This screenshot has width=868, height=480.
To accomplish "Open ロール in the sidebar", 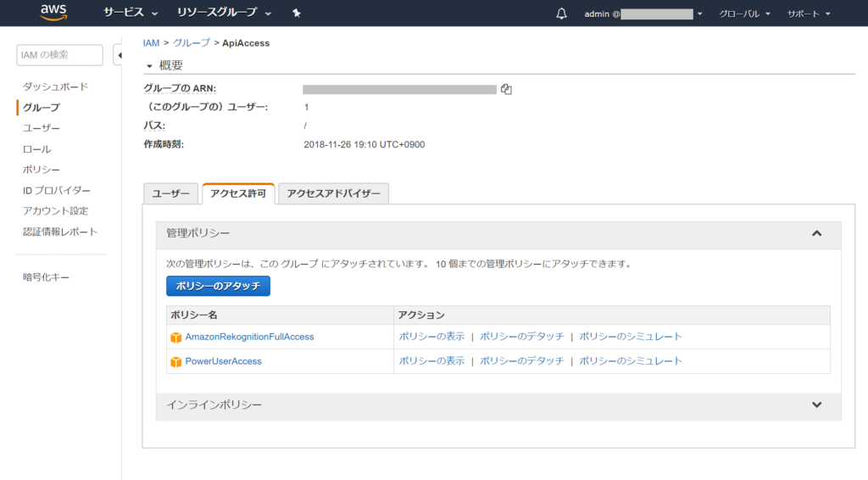I will (36, 149).
